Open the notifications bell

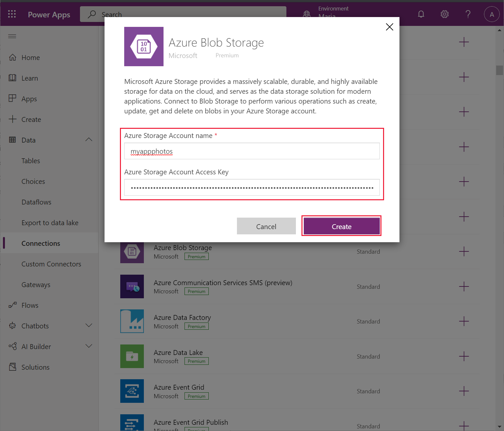coord(421,14)
